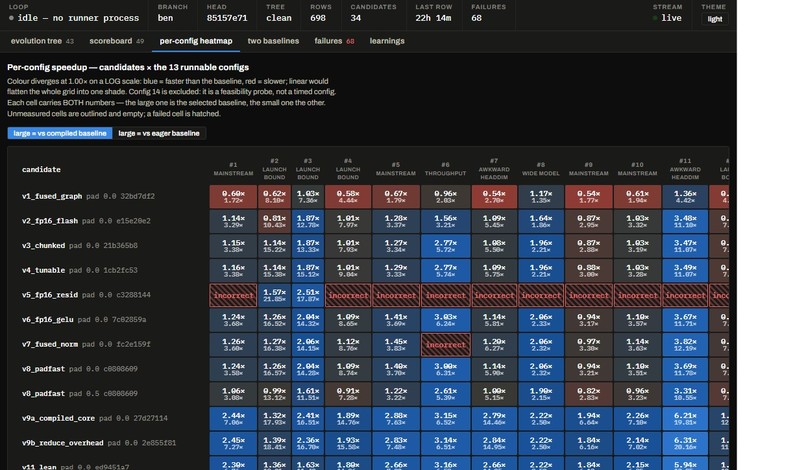Click the #6 THROUGHPUT column header
Viewport: 806px width, 470px height.
tap(445, 169)
